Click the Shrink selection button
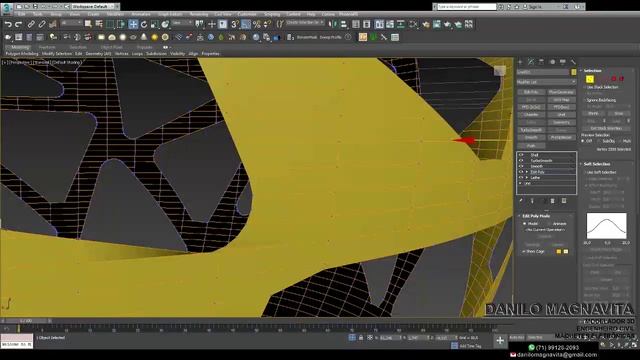 (593, 113)
